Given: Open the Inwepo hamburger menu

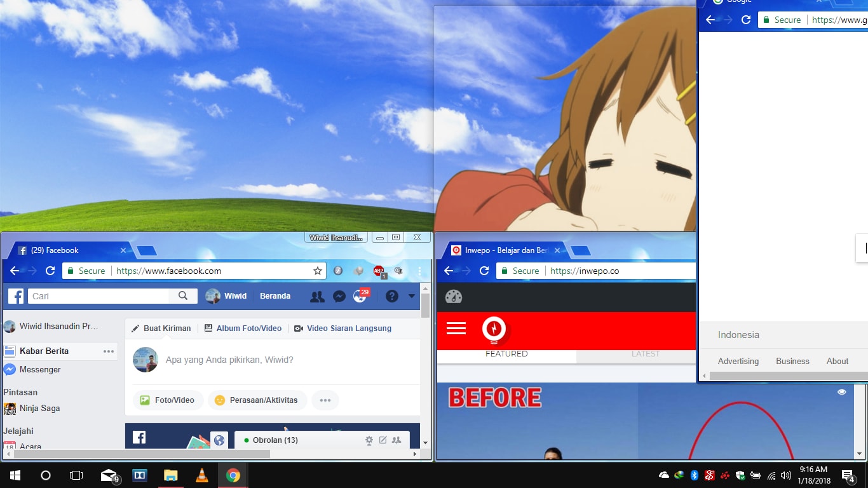Looking at the screenshot, I should click(x=456, y=329).
